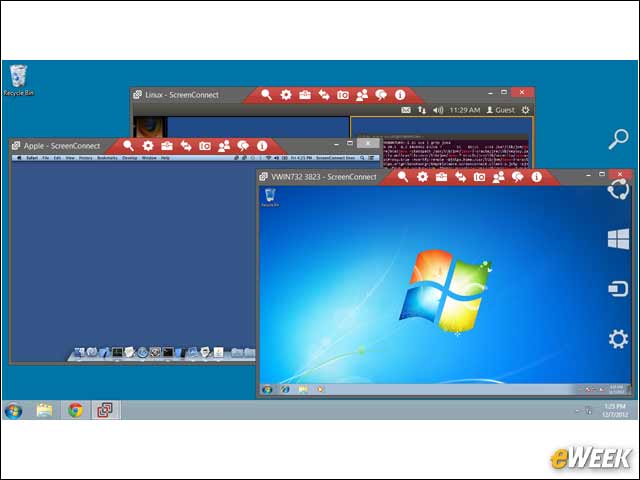Click 11:29 AM clock in Linux panel
Image resolution: width=640 pixels, height=480 pixels.
[464, 110]
